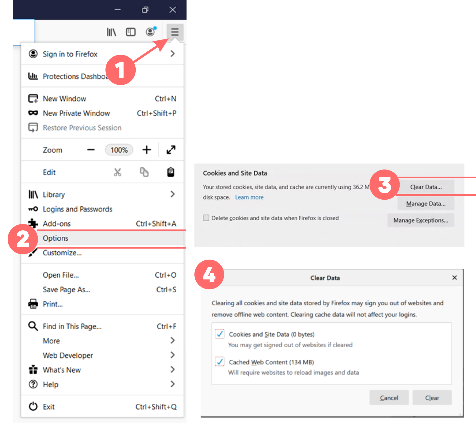The width and height of the screenshot is (476, 448).
Task: Select New Private Window entry
Action: [x=102, y=113]
